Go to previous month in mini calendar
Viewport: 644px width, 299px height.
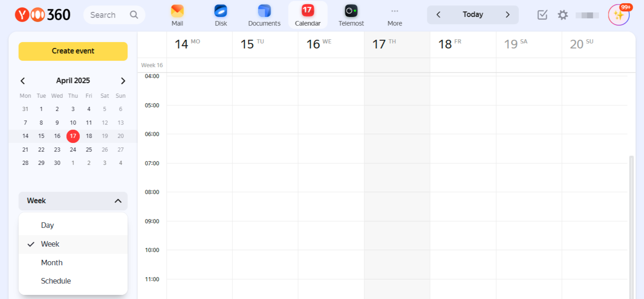[x=23, y=81]
